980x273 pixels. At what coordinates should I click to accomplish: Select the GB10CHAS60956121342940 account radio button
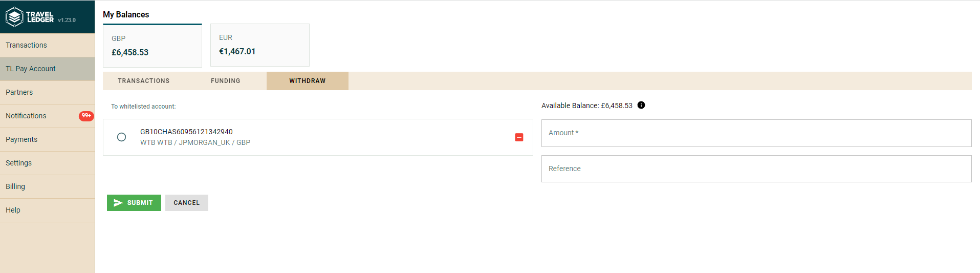coord(121,137)
